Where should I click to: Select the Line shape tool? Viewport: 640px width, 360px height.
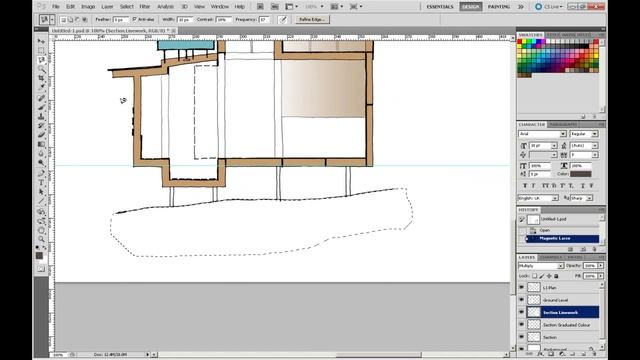pos(41,202)
